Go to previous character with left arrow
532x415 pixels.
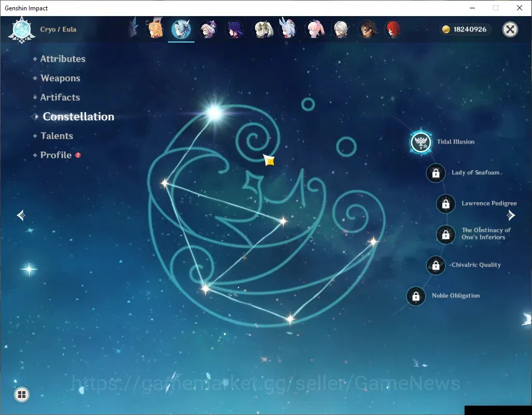click(21, 215)
